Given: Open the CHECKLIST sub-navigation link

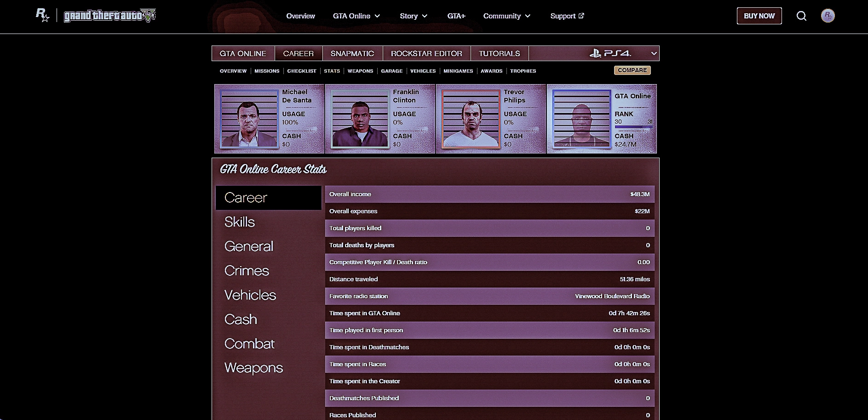Looking at the screenshot, I should coord(302,71).
